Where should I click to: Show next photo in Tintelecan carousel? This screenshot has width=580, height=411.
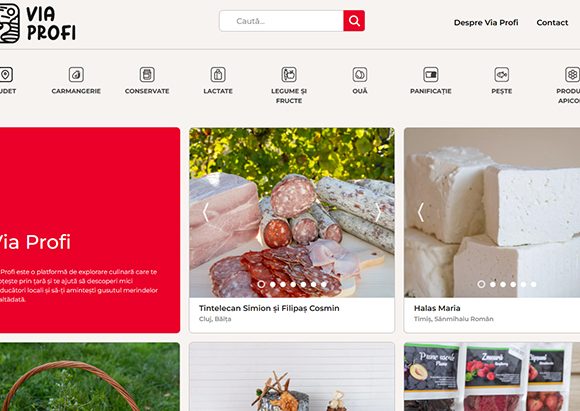tap(378, 212)
